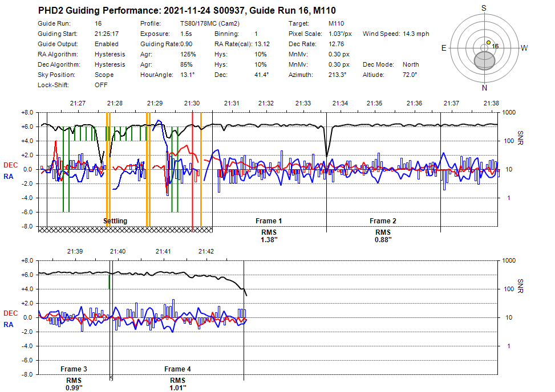This screenshot has height=392, width=555.
Task: Click the 'Frame 2' label
Action: point(383,221)
